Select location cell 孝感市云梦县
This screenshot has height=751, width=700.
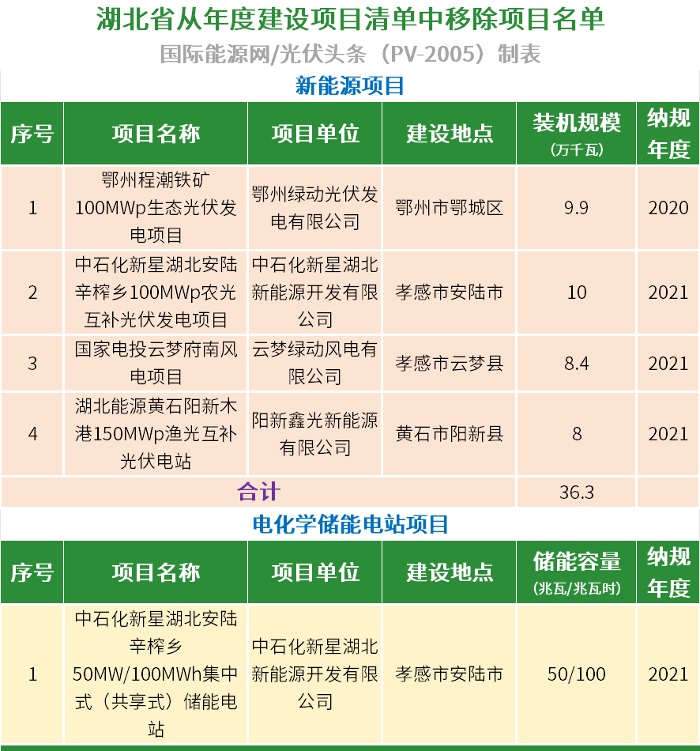(x=449, y=364)
